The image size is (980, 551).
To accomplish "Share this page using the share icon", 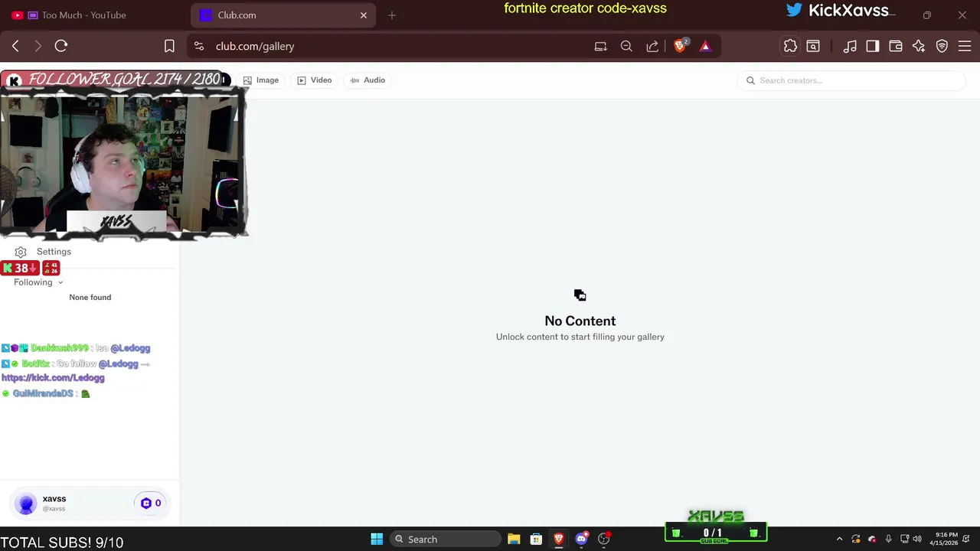I will coord(652,46).
